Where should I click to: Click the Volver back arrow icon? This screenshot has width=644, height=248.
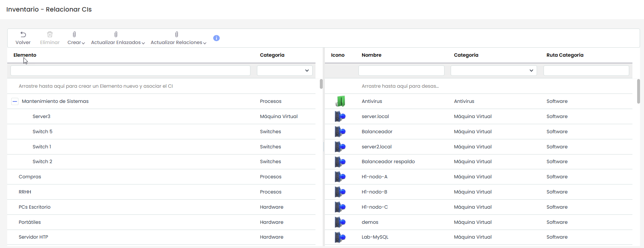point(23,35)
